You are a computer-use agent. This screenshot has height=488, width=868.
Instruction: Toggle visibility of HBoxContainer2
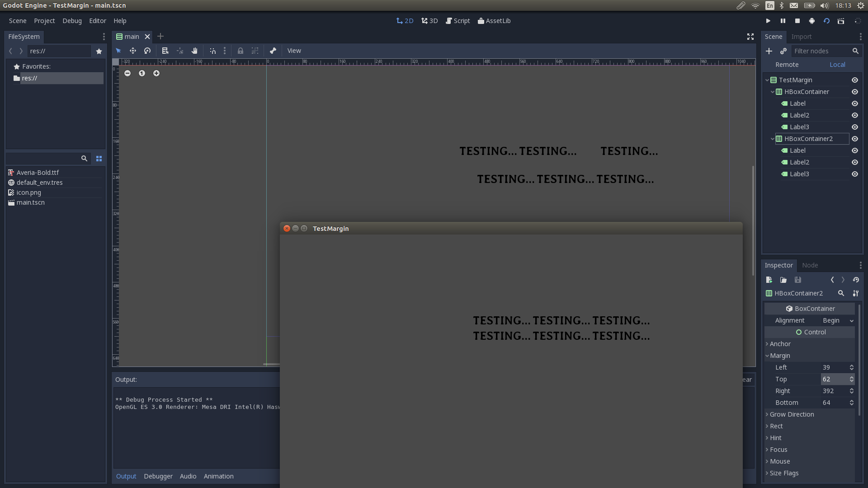(x=855, y=139)
